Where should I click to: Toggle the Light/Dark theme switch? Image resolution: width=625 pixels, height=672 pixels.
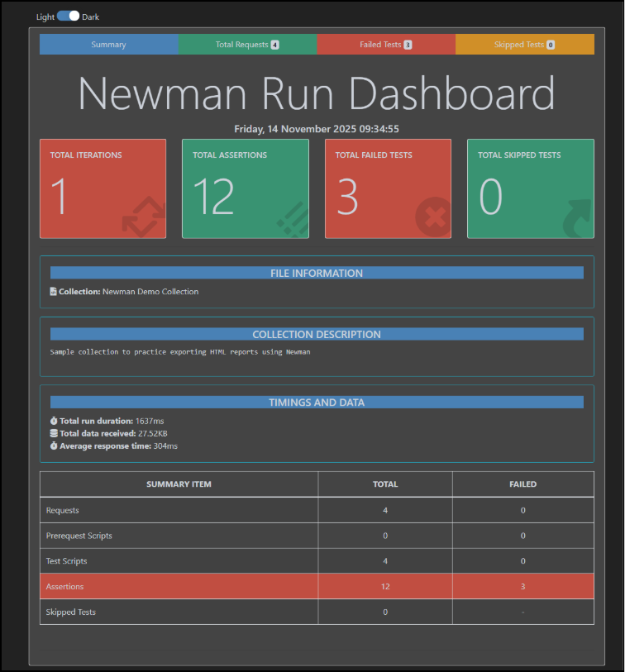point(69,17)
